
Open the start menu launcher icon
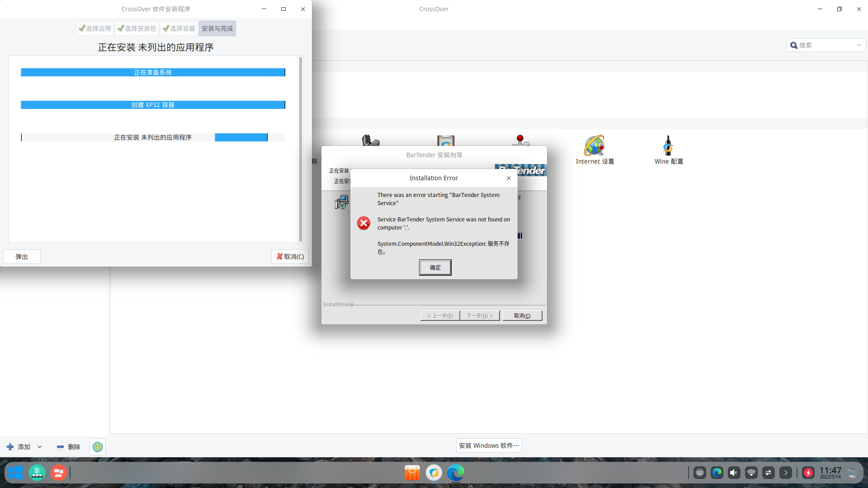(x=15, y=473)
